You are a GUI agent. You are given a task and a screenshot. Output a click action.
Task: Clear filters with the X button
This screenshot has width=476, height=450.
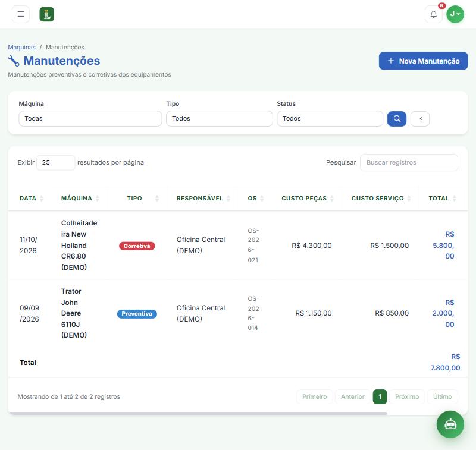coord(420,118)
